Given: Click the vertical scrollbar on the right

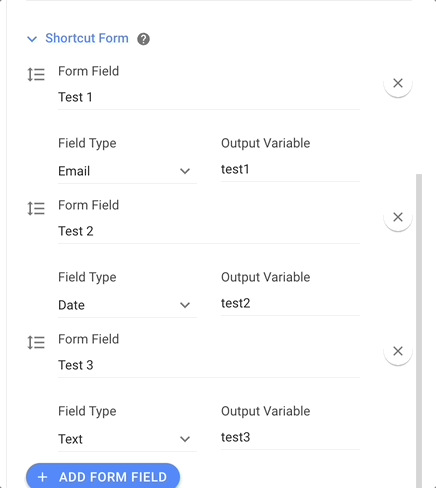Looking at the screenshot, I should click(x=419, y=330).
